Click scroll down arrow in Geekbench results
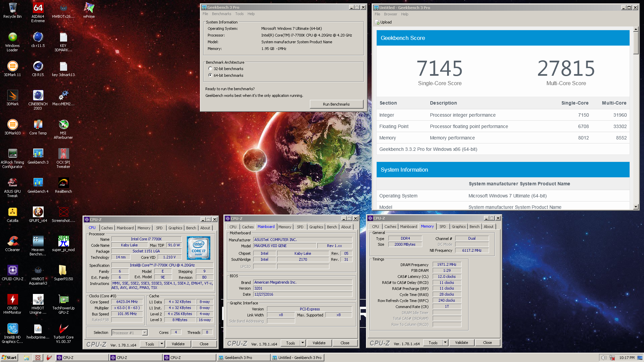Viewport: 644px width, 362px height. click(x=636, y=207)
